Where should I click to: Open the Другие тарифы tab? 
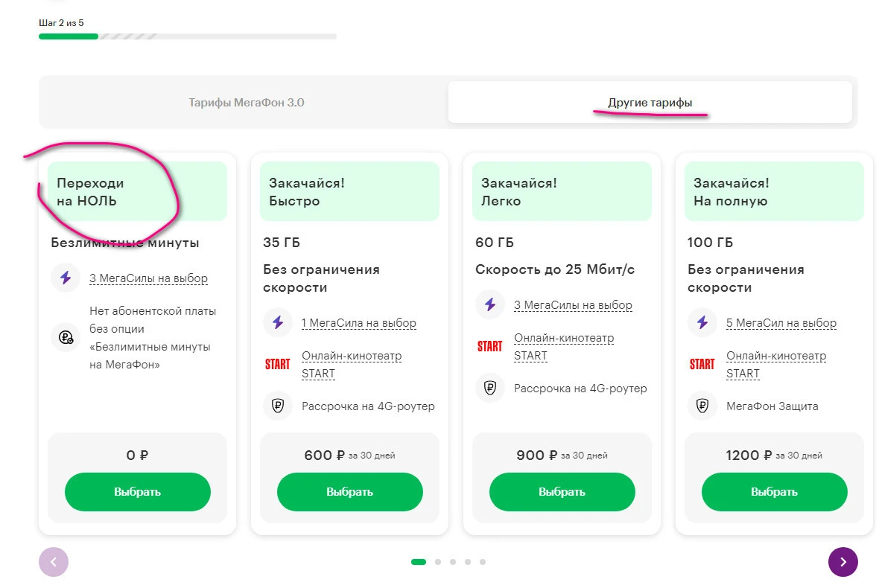pyautogui.click(x=650, y=102)
